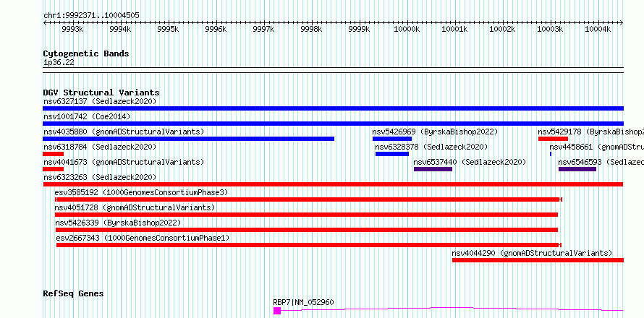Select the short red bar under nsv4041673
The height and width of the screenshot is (318, 644).
(x=54, y=169)
